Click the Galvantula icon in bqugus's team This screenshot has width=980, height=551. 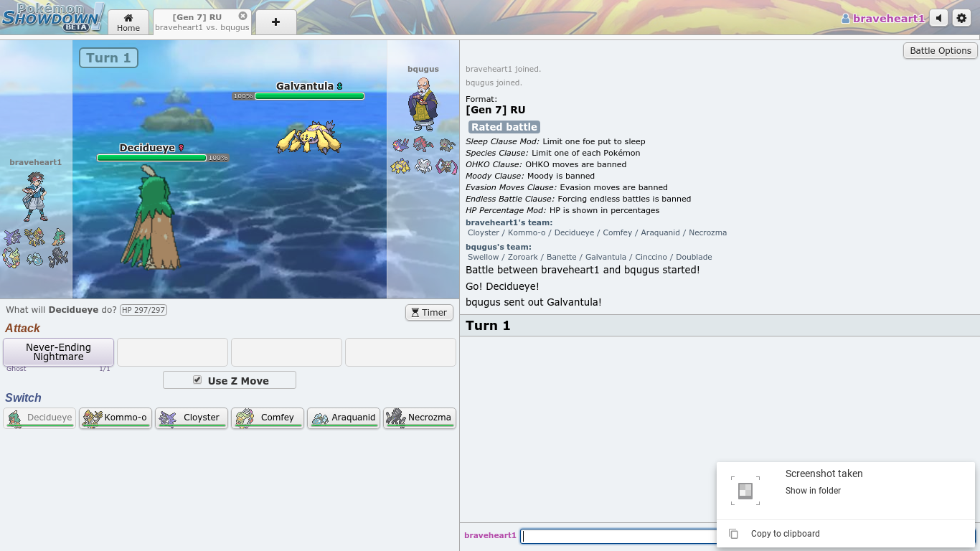400,166
